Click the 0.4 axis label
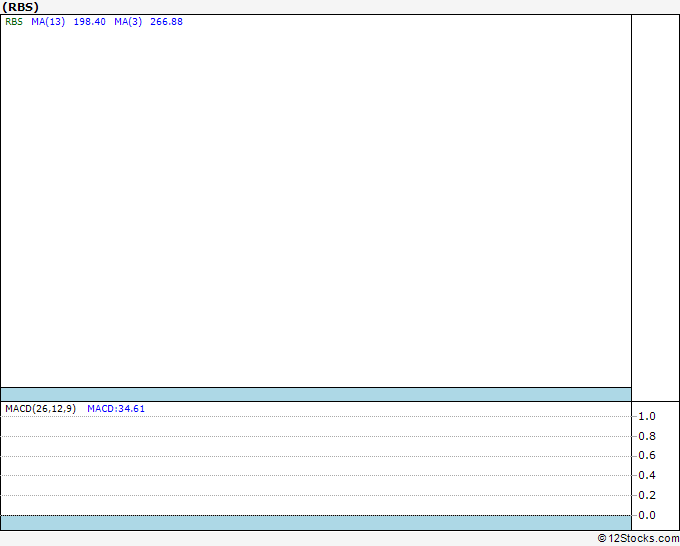 click(647, 475)
